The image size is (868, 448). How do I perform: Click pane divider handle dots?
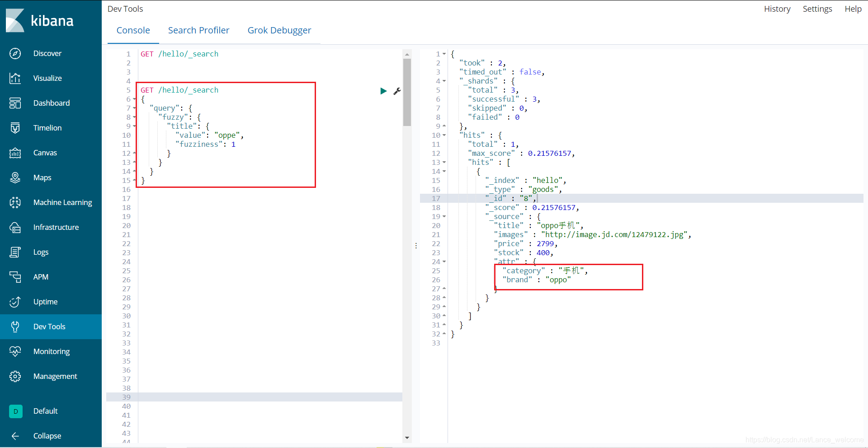tap(416, 246)
